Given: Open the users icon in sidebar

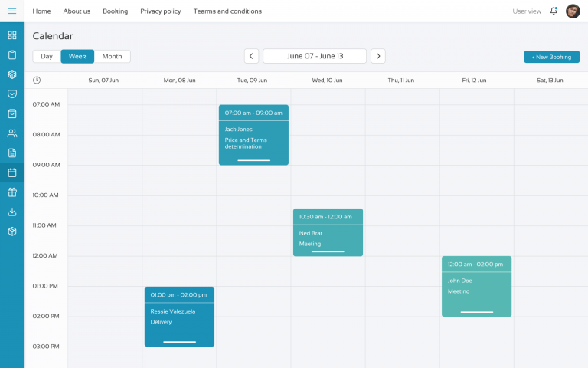Looking at the screenshot, I should pyautogui.click(x=12, y=133).
